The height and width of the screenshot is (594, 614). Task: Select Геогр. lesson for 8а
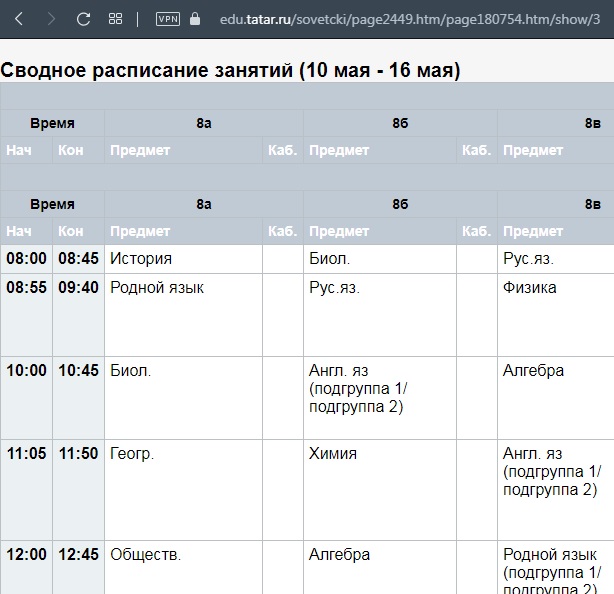click(x=183, y=490)
